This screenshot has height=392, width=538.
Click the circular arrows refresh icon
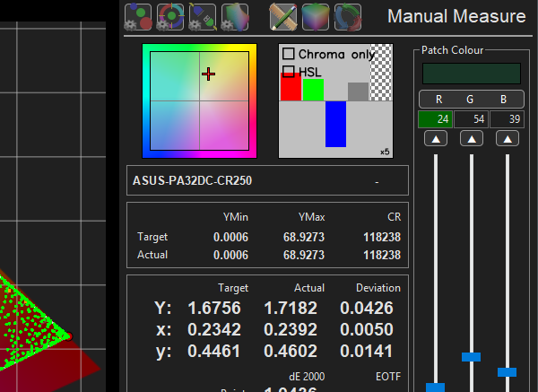pos(348,17)
